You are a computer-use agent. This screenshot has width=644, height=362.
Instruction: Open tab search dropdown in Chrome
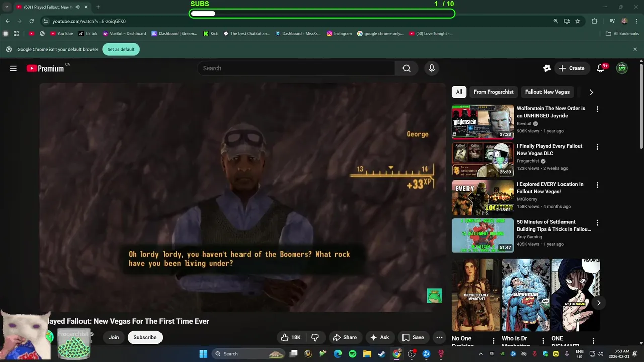click(7, 7)
